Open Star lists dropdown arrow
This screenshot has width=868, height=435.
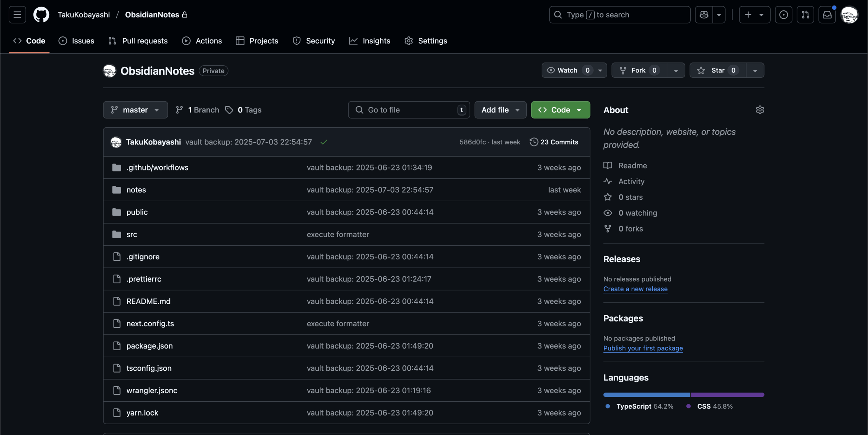click(x=755, y=70)
